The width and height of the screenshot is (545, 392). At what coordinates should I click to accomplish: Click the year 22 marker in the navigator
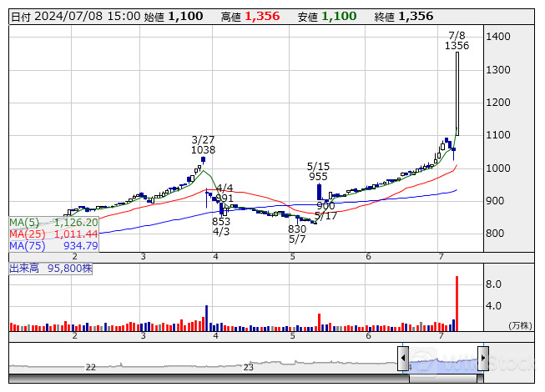click(x=90, y=367)
